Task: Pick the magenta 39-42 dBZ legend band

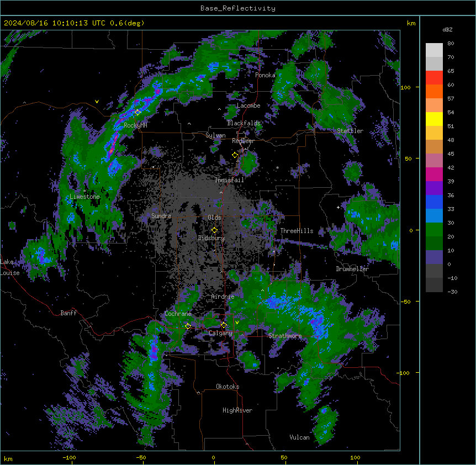Action: [x=434, y=174]
